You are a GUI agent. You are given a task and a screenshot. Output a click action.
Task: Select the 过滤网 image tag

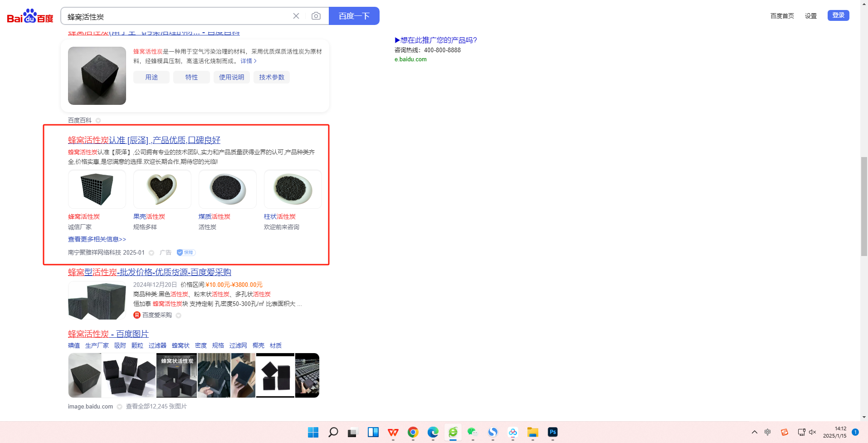click(x=238, y=346)
